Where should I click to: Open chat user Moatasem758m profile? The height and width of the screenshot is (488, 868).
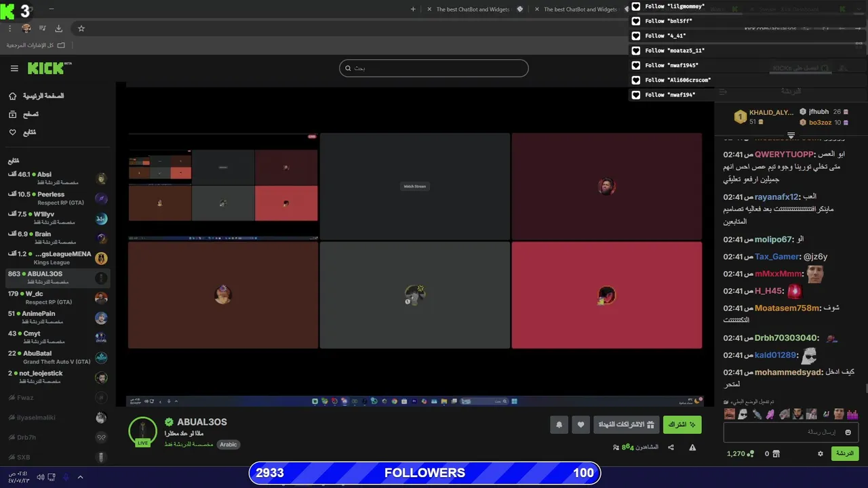pyautogui.click(x=787, y=308)
